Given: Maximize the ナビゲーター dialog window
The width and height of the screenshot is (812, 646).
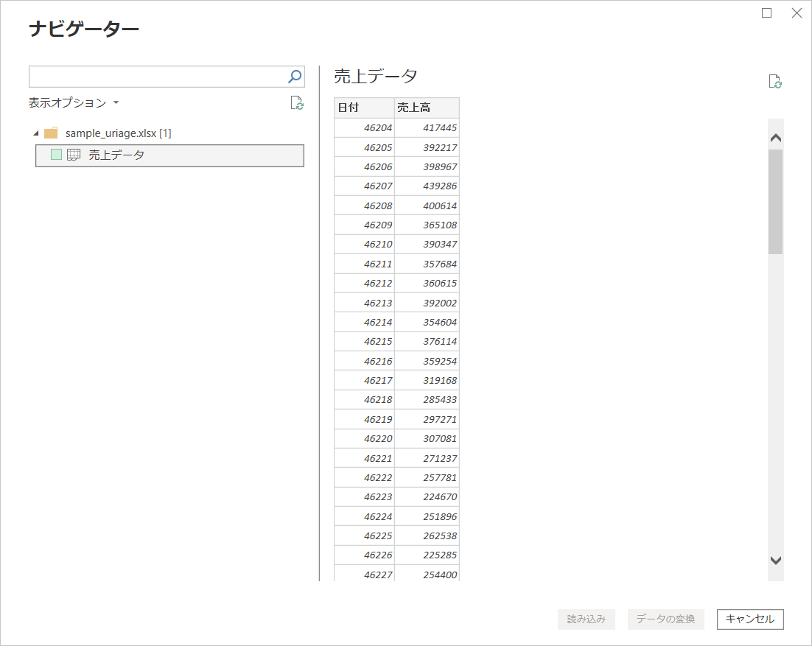Looking at the screenshot, I should (x=767, y=13).
